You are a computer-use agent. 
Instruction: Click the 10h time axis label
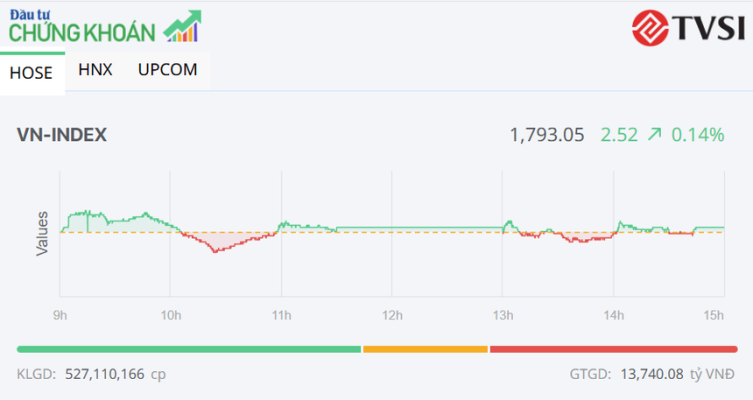170,315
